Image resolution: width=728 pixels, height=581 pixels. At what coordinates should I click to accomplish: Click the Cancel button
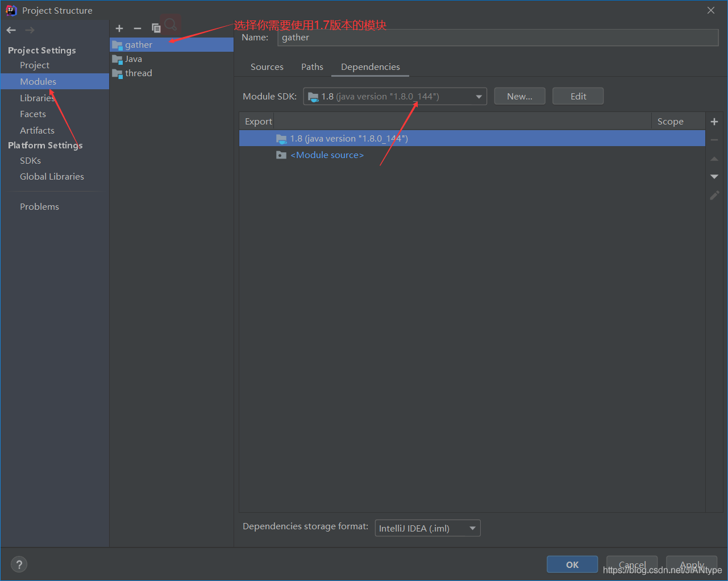632,565
